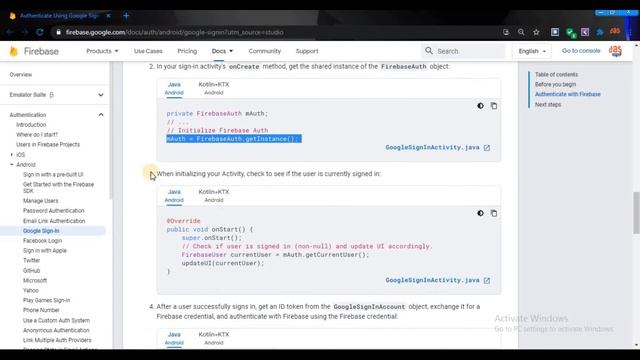The image size is (640, 360).
Task: Open Manage Users sidebar page
Action: click(x=40, y=201)
